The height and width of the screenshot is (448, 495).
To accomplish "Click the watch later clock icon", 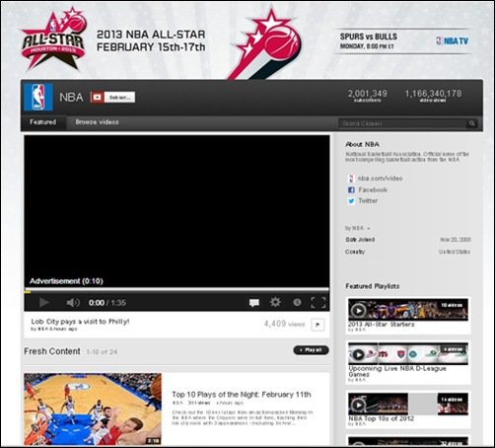I will tap(297, 302).
